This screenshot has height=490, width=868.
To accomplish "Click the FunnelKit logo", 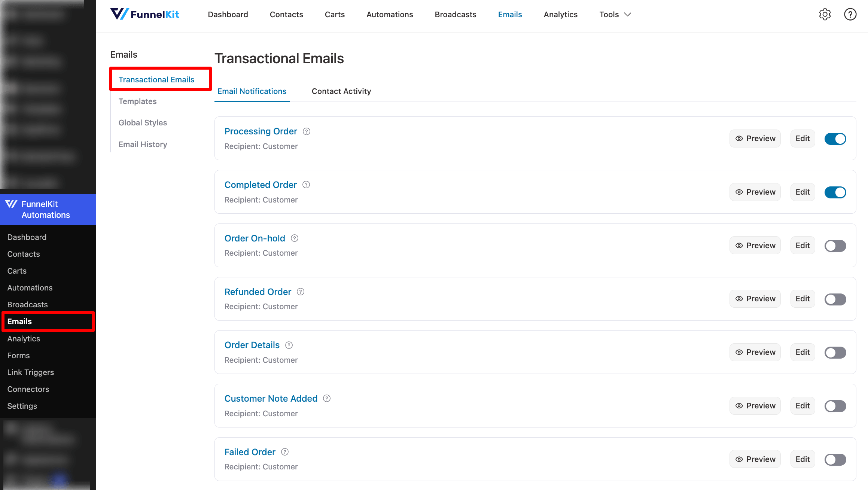I will tap(145, 14).
